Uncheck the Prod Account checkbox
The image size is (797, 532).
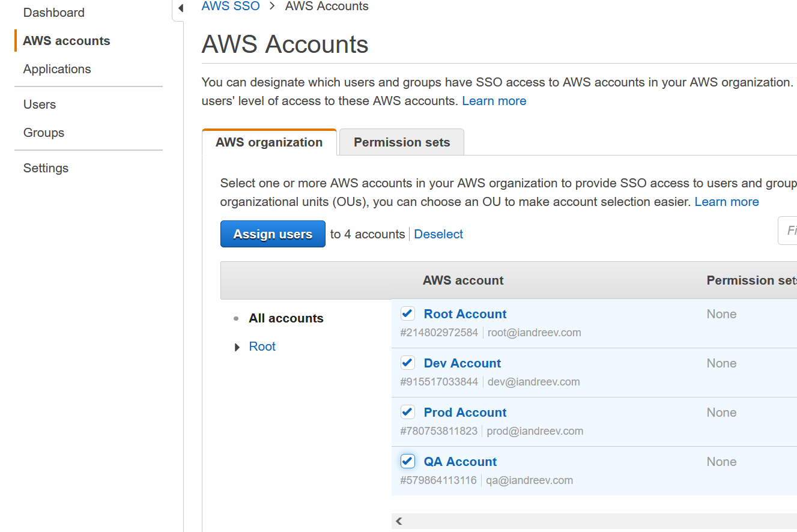point(408,412)
